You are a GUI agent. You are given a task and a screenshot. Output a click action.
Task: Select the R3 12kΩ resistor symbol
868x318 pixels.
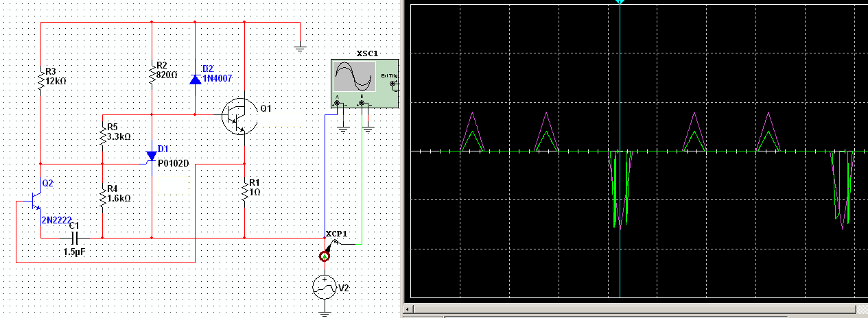(x=40, y=80)
